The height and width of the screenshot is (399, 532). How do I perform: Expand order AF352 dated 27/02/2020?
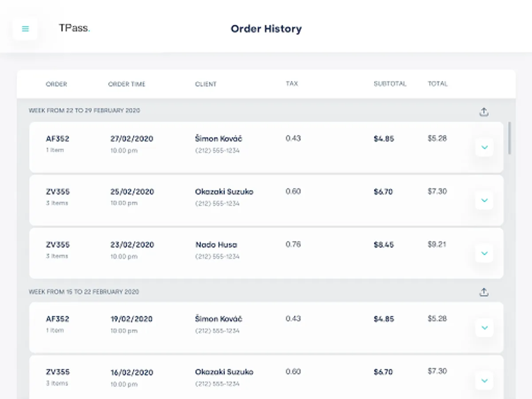pyautogui.click(x=484, y=147)
